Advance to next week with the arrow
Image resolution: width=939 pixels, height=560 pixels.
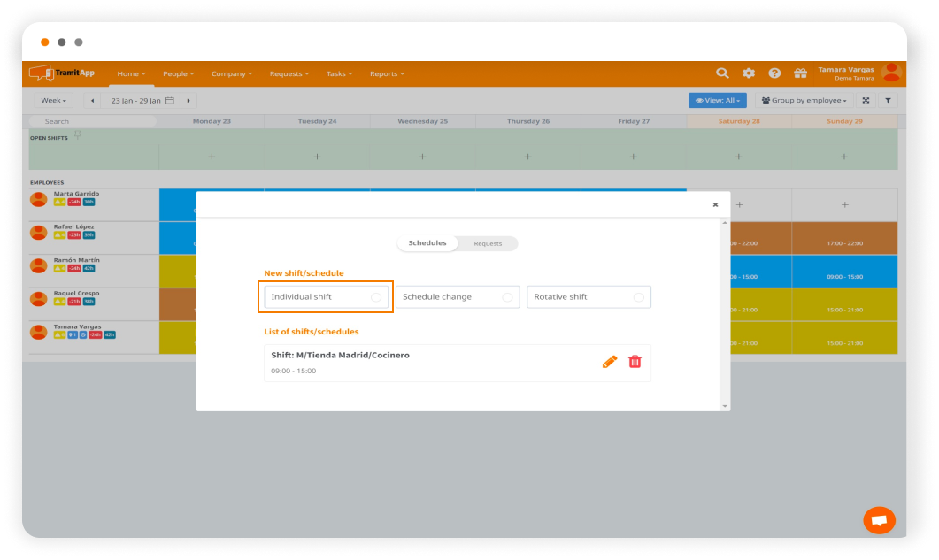(x=188, y=100)
